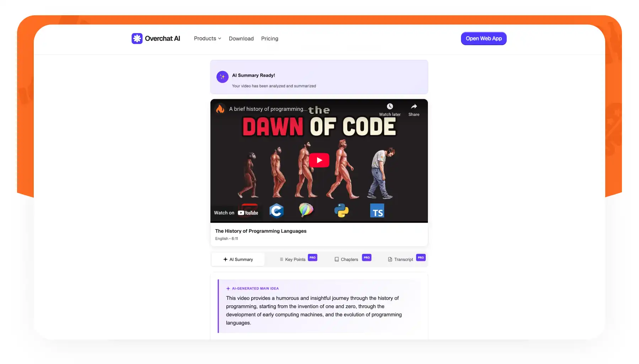Expand the Products dropdown menu
The image size is (639, 364).
tap(208, 38)
